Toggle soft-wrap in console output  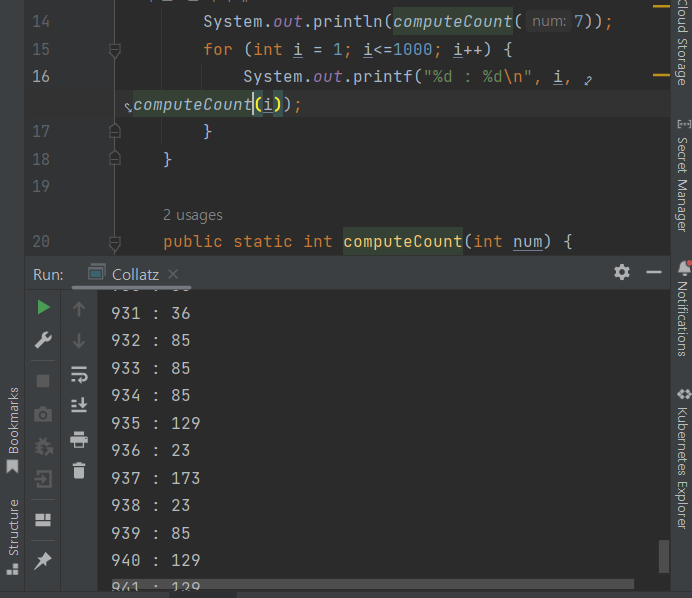pyautogui.click(x=79, y=374)
